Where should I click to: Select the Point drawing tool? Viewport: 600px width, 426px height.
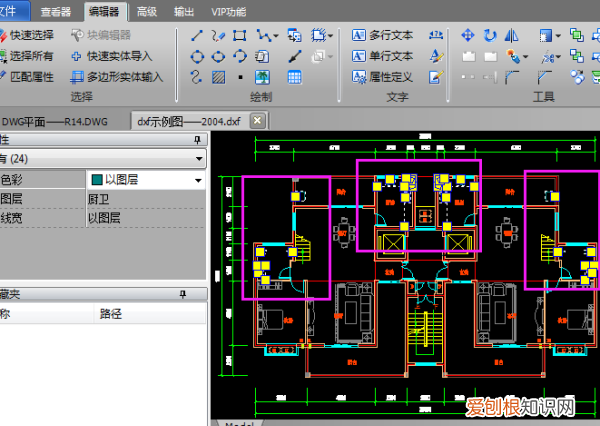click(x=240, y=77)
